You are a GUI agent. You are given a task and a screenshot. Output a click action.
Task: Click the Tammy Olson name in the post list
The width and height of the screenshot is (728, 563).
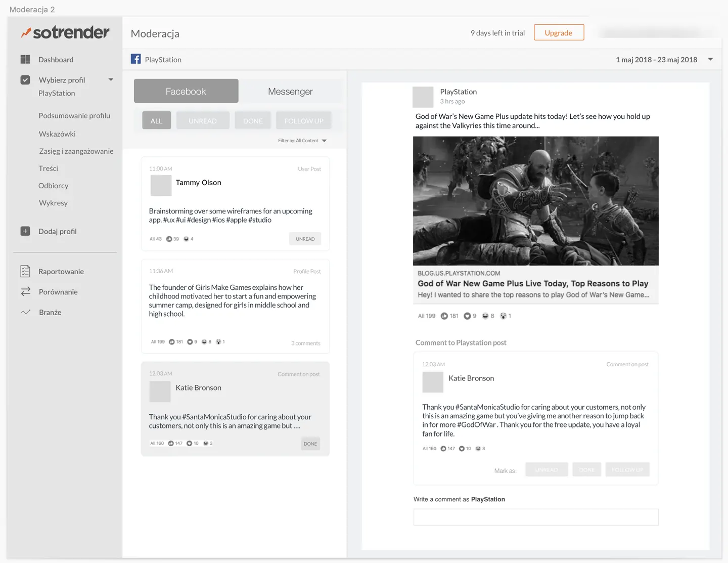pos(198,182)
